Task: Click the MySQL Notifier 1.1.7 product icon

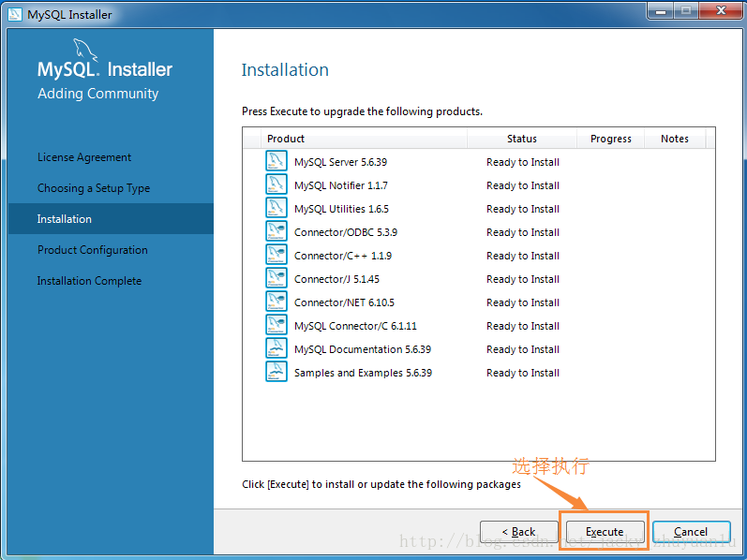Action: (276, 184)
